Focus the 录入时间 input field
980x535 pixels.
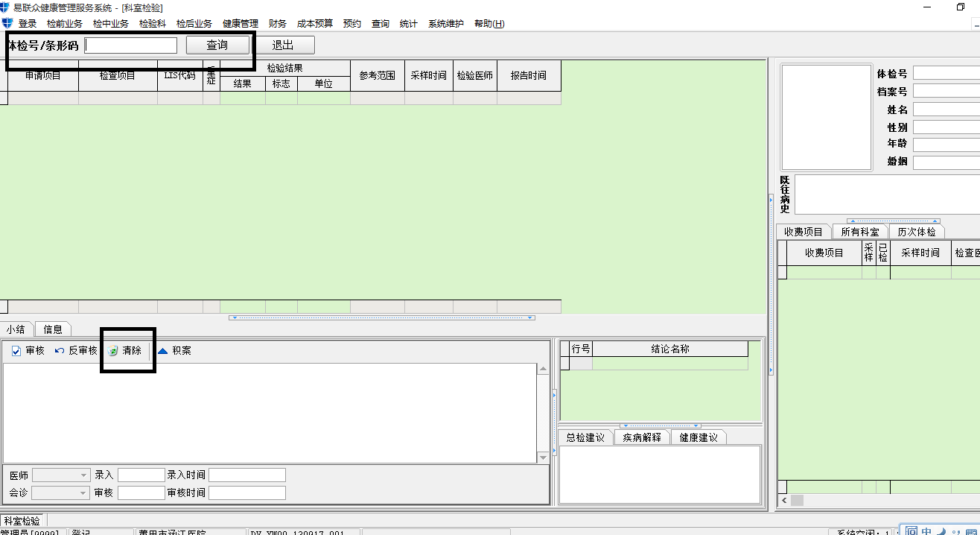click(x=247, y=475)
